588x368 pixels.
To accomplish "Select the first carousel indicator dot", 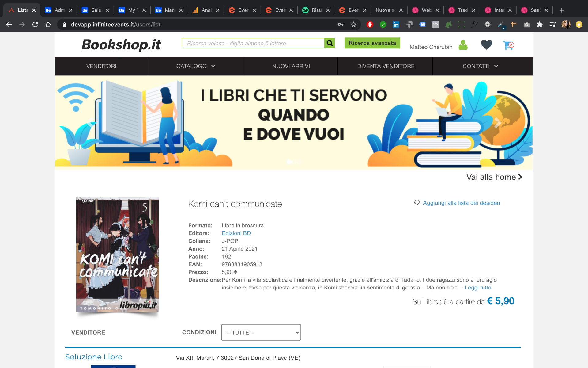I will [x=289, y=162].
